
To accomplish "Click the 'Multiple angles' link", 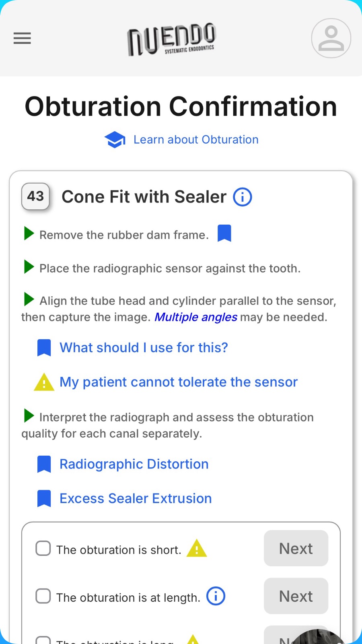I will coord(196,317).
